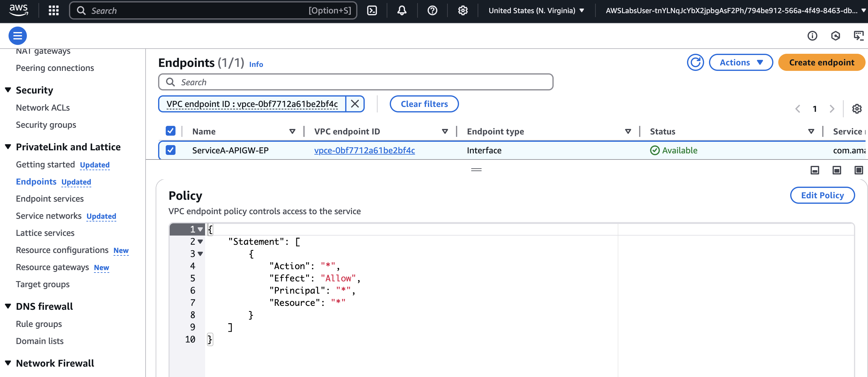The width and height of the screenshot is (868, 377).
Task: Click the Clear filters button
Action: 424,104
